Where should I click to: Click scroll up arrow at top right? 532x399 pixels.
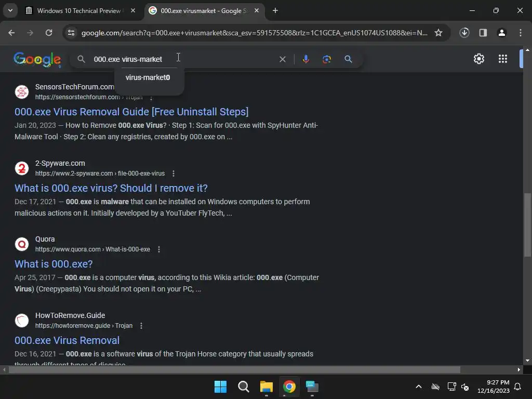point(527,50)
